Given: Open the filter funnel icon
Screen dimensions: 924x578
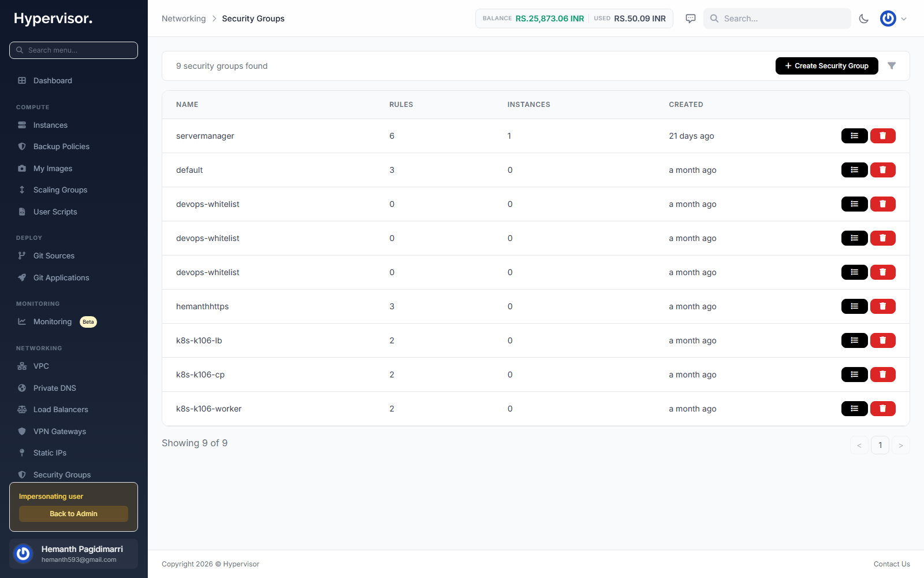Looking at the screenshot, I should pos(892,66).
